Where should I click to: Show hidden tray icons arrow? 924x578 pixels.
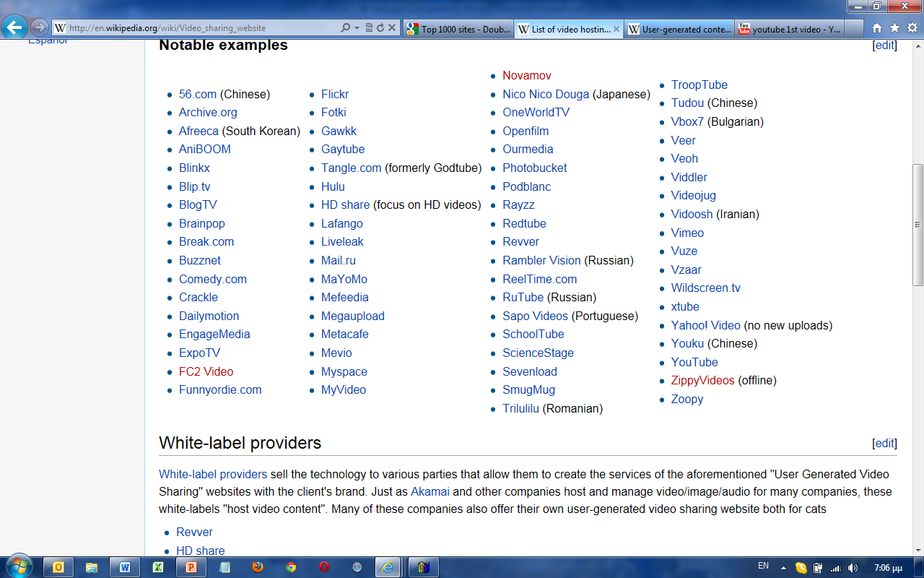coord(785,567)
